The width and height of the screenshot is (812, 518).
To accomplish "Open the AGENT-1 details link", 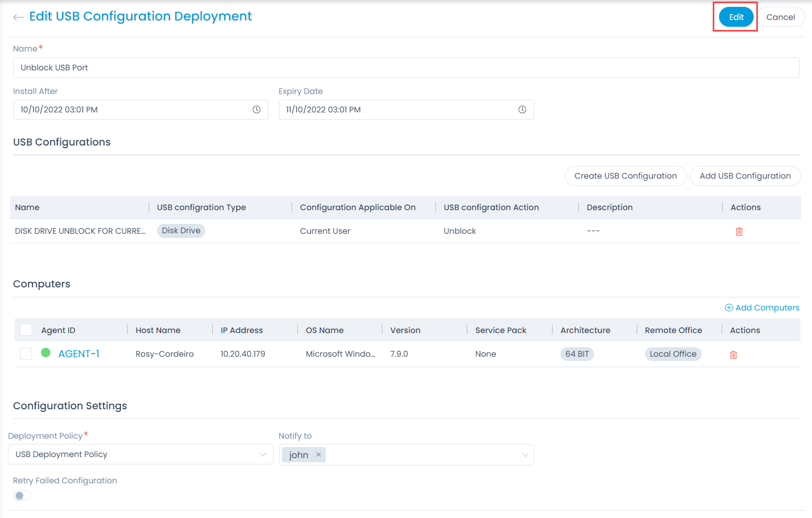I will click(x=79, y=354).
